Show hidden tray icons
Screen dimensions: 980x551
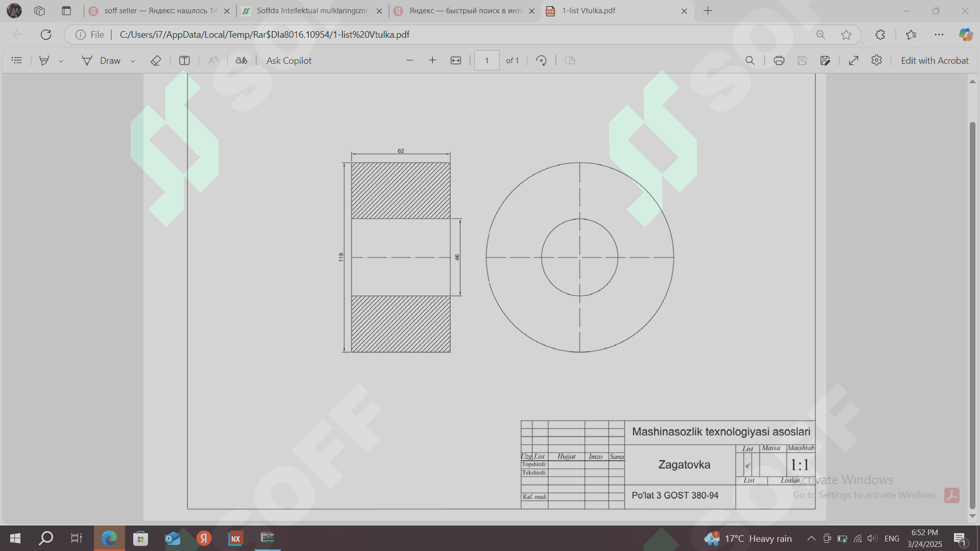tap(811, 538)
